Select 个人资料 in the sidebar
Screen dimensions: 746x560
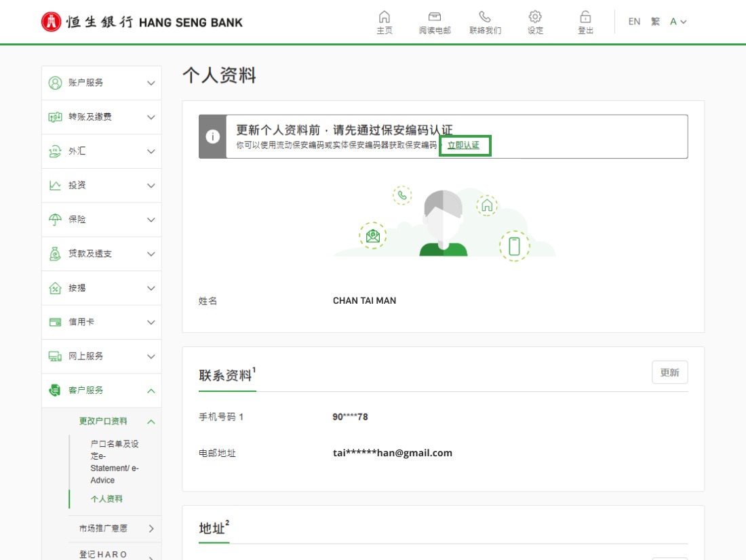(106, 499)
